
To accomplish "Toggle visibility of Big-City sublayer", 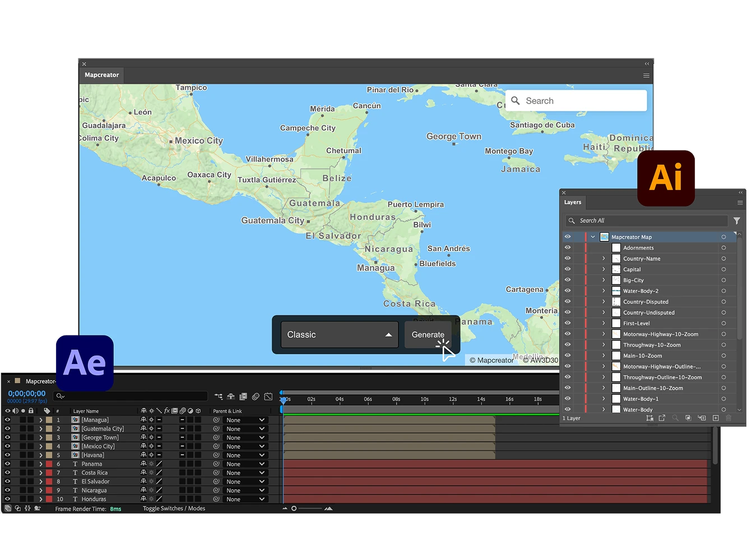I will (568, 280).
